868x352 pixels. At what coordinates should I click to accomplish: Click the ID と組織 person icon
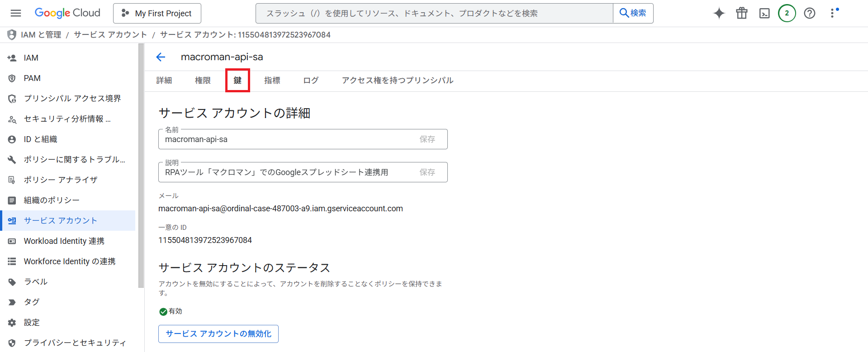pos(12,139)
